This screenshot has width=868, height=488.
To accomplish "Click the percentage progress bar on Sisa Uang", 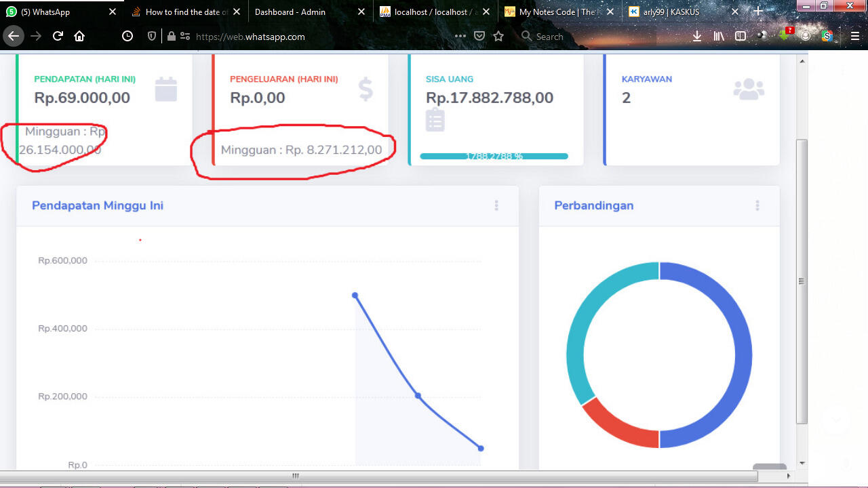I will [494, 156].
